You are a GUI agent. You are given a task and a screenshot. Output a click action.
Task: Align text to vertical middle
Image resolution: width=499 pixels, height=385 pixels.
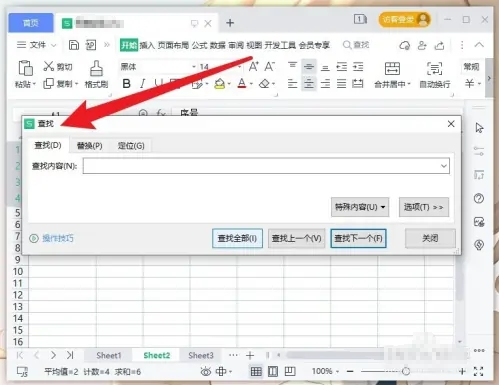(x=309, y=67)
